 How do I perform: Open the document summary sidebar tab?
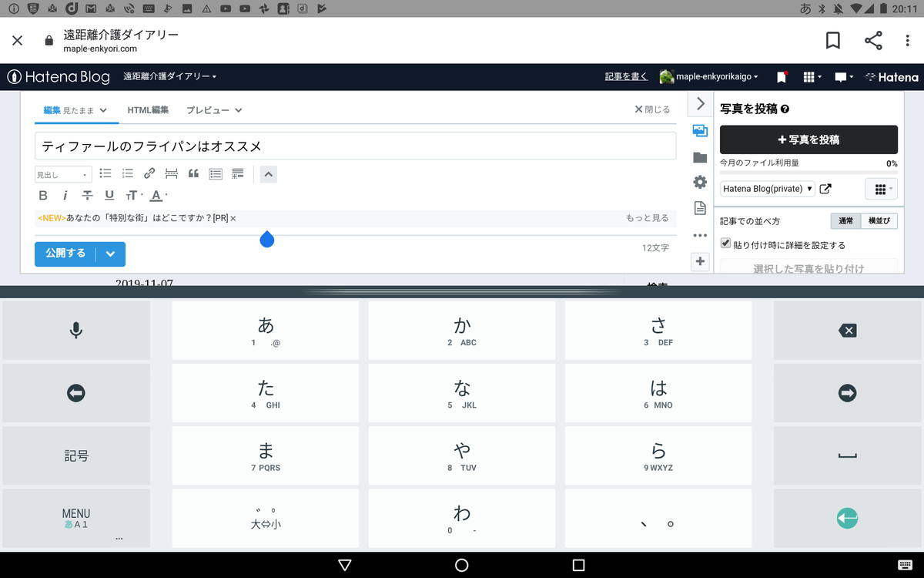700,207
